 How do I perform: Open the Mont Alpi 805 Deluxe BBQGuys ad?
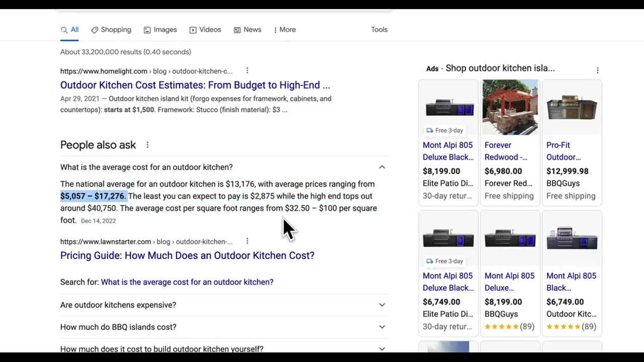click(509, 282)
